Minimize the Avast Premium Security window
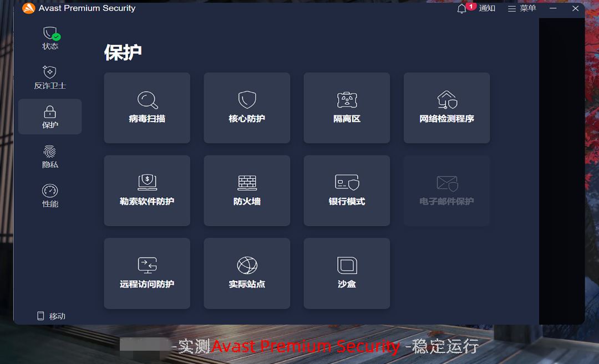The image size is (599, 364). (553, 8)
